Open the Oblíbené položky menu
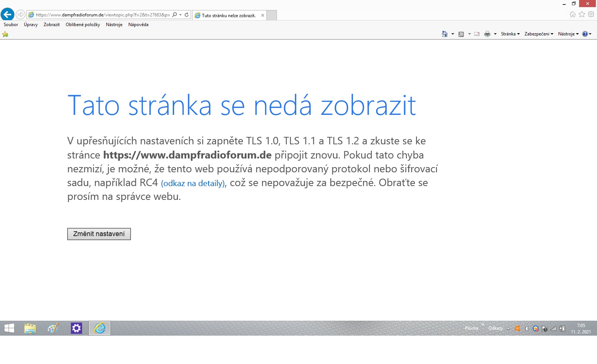Image resolution: width=597 pixels, height=364 pixels. click(x=82, y=25)
